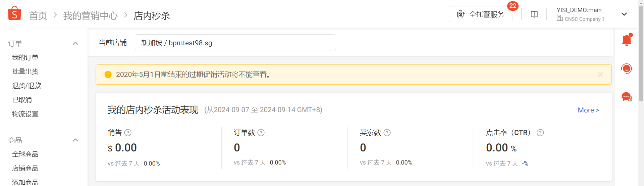
Task: Open the book-shaped help guide icon
Action: tap(534, 14)
